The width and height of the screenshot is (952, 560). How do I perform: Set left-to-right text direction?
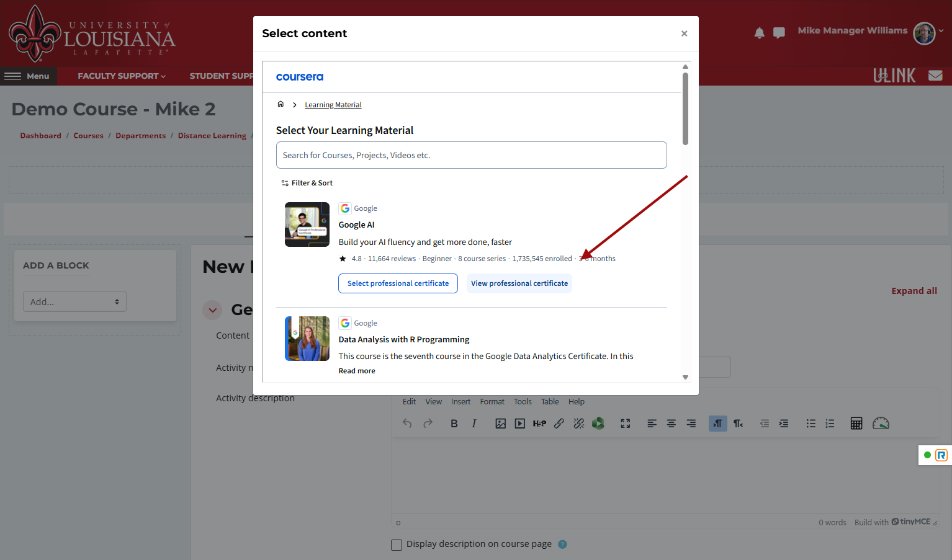pyautogui.click(x=718, y=424)
